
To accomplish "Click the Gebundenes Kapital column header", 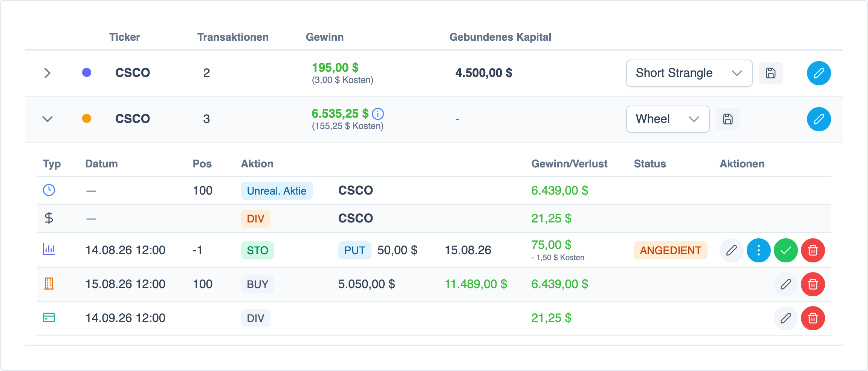I will tap(500, 37).
